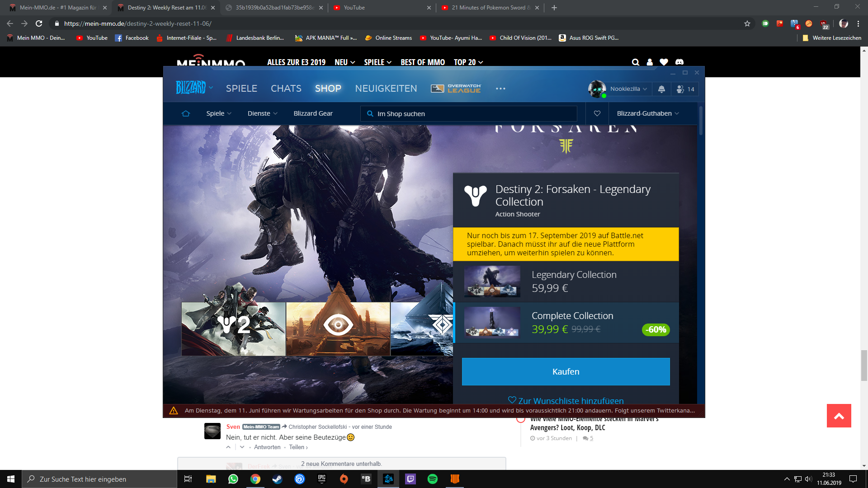The height and width of the screenshot is (488, 868).
Task: Open ALLES ZUR E3 2019 link
Action: coord(296,62)
